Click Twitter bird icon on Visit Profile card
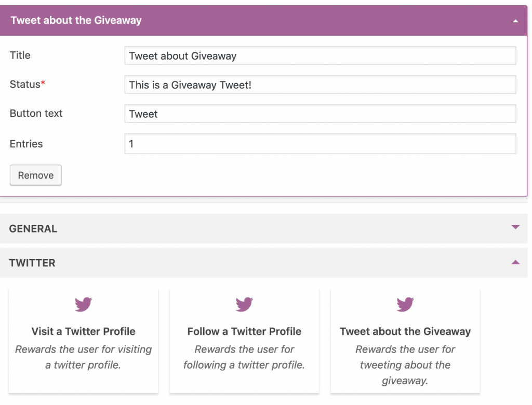Screen dimensions: 532x405 83,304
